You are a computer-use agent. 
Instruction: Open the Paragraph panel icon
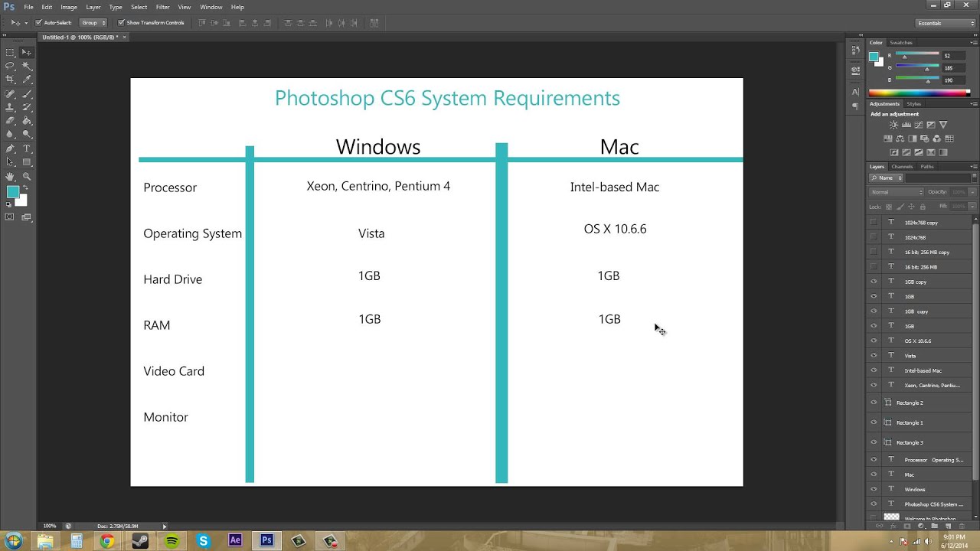(x=855, y=107)
